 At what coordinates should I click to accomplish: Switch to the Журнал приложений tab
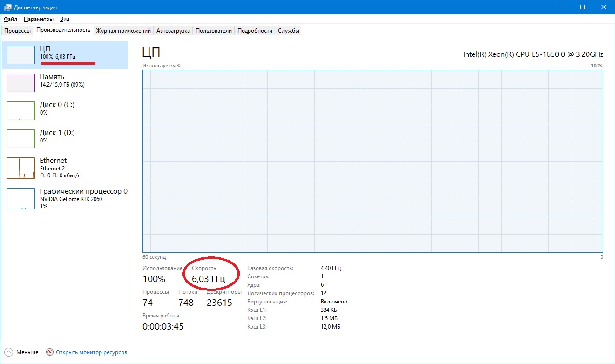tap(123, 31)
